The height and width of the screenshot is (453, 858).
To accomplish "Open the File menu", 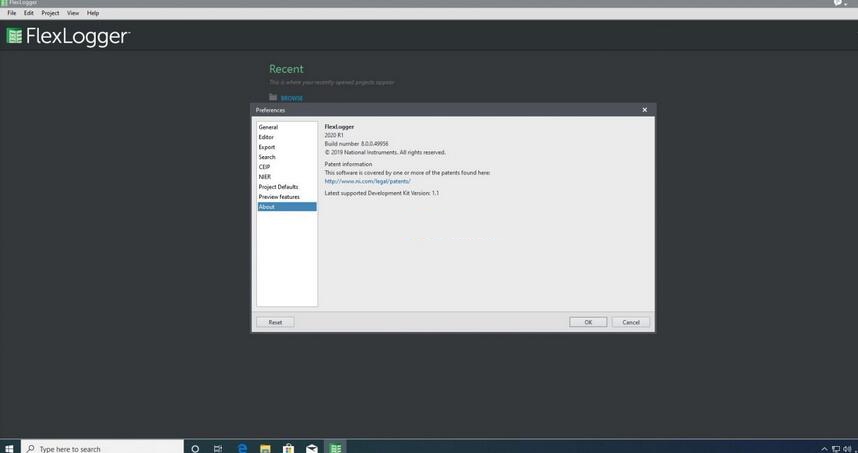I will [11, 13].
